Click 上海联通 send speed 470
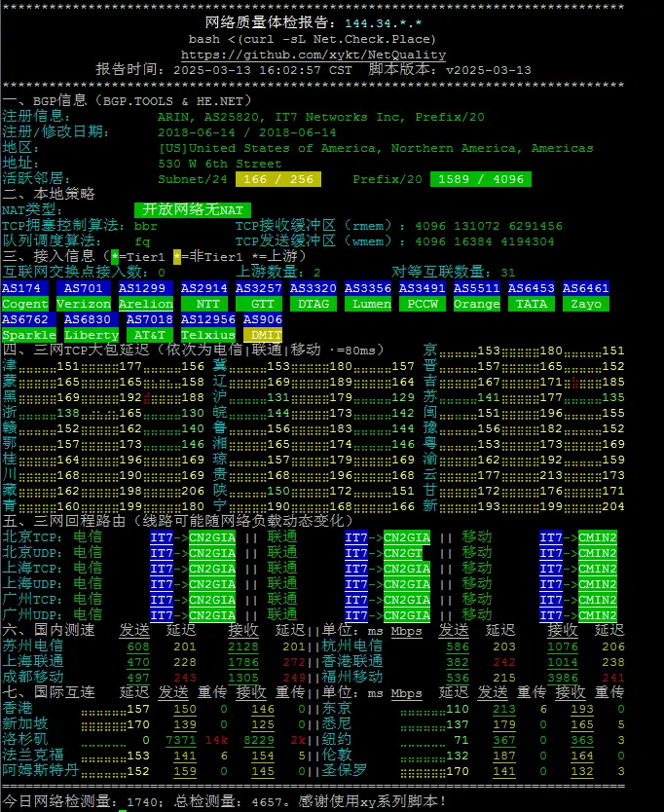Image resolution: width=664 pixels, height=812 pixels. pyautogui.click(x=138, y=662)
